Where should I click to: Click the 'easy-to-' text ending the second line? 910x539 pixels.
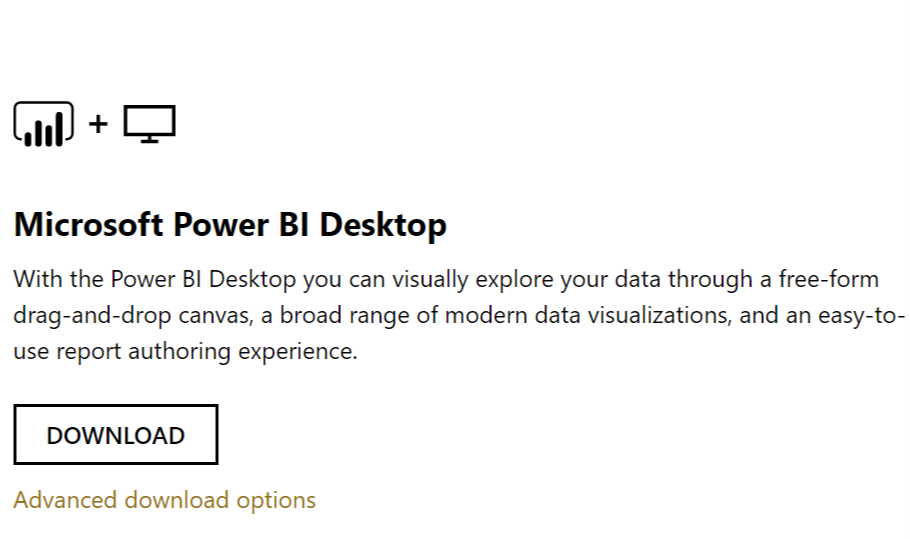pyautogui.click(x=862, y=316)
